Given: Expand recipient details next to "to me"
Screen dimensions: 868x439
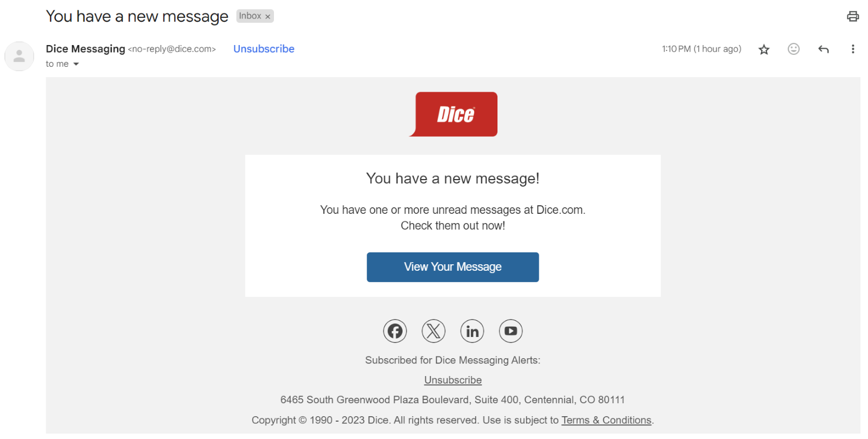Looking at the screenshot, I should 76,64.
